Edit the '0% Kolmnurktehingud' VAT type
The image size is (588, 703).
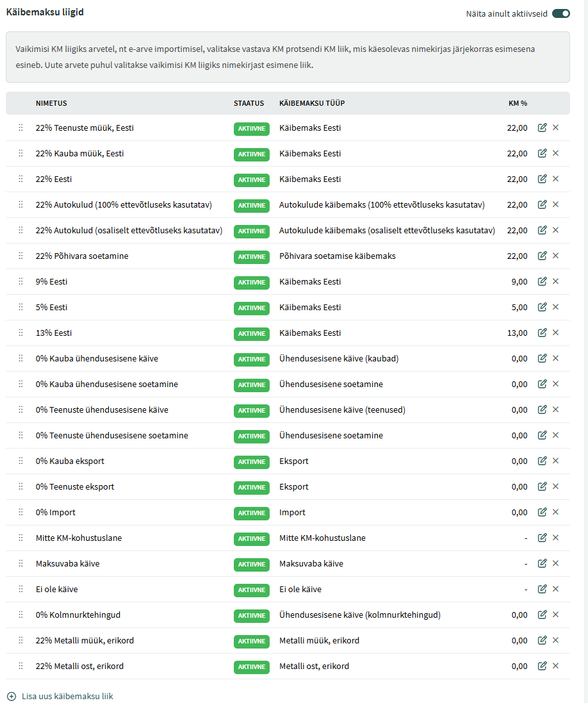(542, 615)
